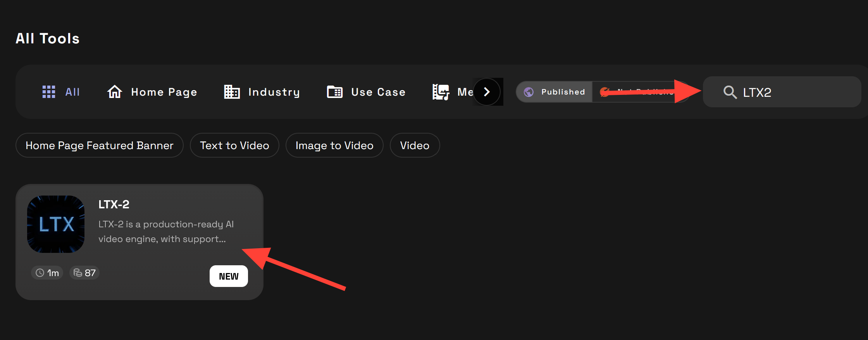
Task: Click the media film-and-music icon
Action: tap(441, 92)
